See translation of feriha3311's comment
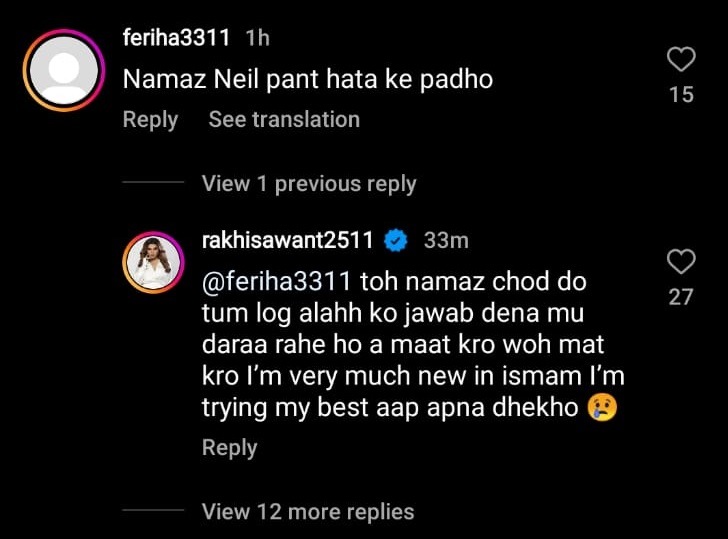The height and width of the screenshot is (539, 728). tap(284, 119)
